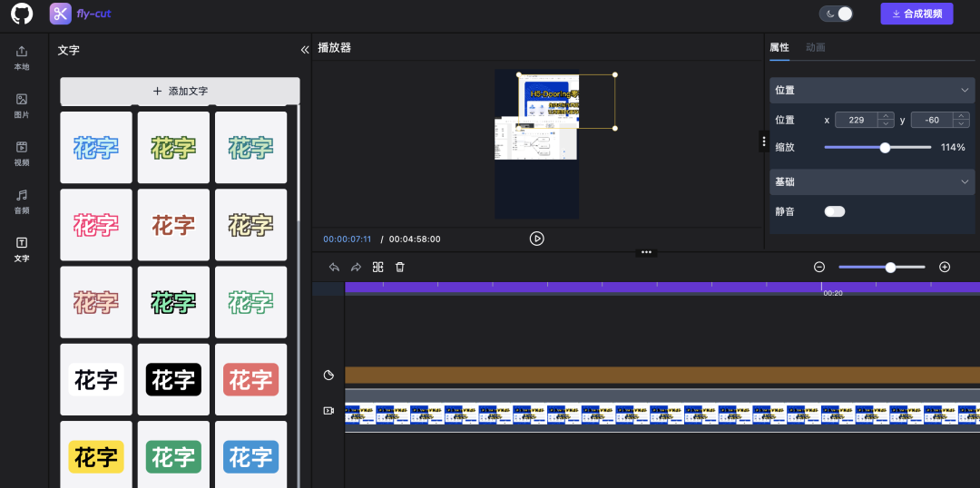Viewport: 980px width, 488px height.
Task: Open the GitHub repository icon
Action: [21, 13]
